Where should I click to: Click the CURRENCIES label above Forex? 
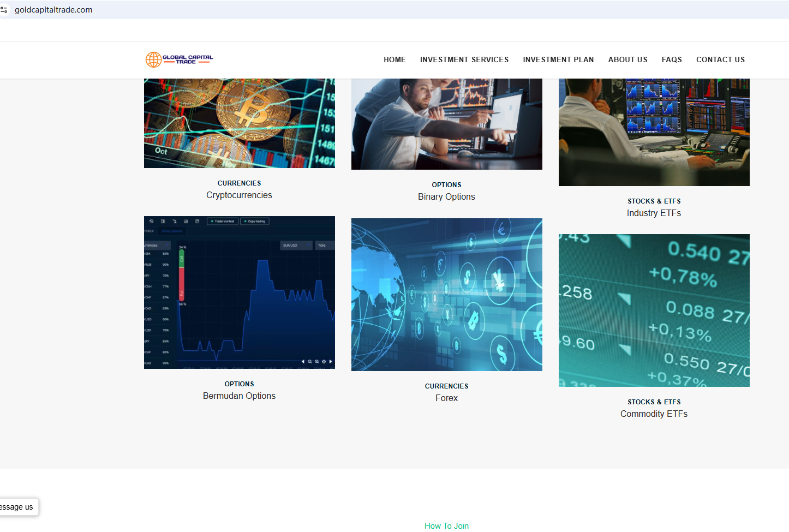tap(446, 386)
